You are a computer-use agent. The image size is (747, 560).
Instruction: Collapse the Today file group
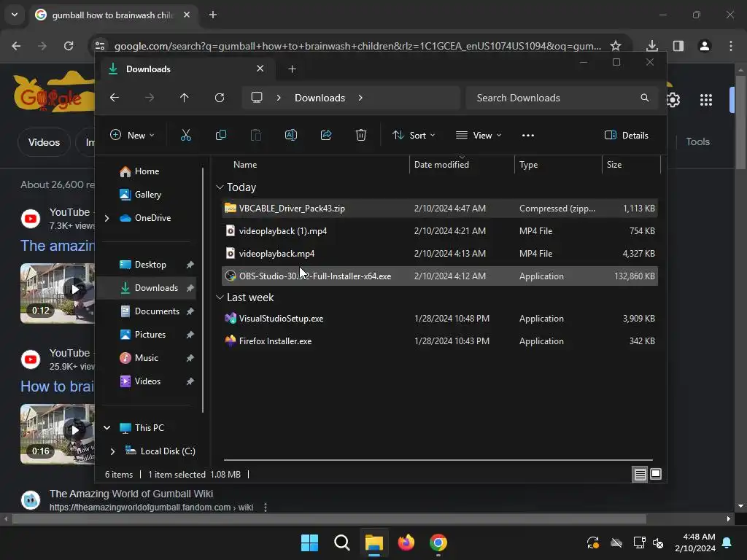[220, 187]
